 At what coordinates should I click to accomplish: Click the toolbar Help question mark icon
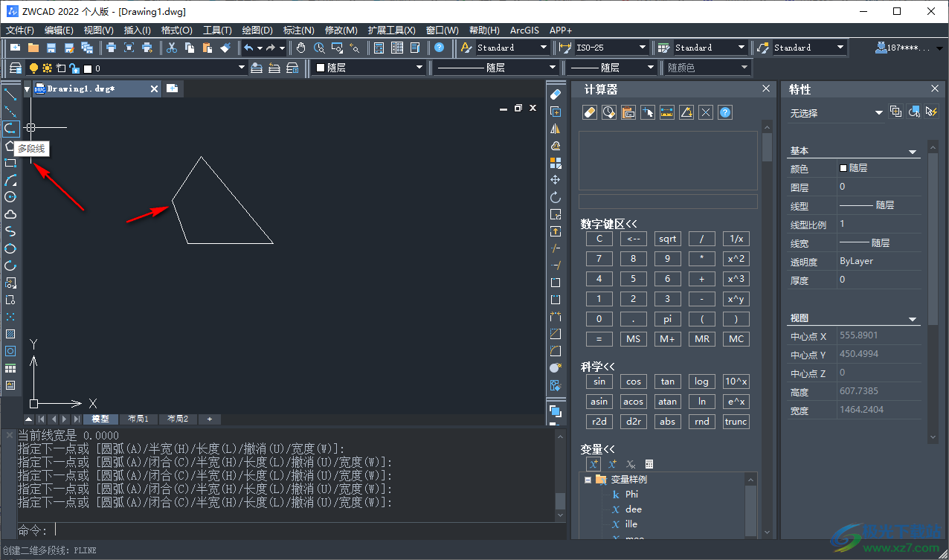(440, 48)
